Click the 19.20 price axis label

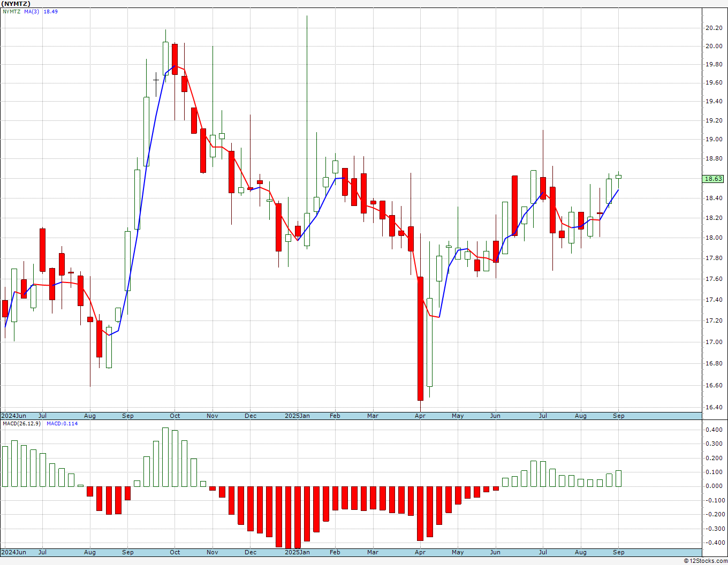pyautogui.click(x=714, y=121)
